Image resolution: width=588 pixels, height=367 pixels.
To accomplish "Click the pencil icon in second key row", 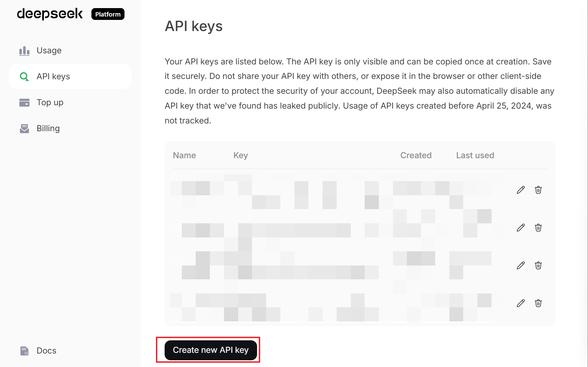I will click(x=521, y=228).
